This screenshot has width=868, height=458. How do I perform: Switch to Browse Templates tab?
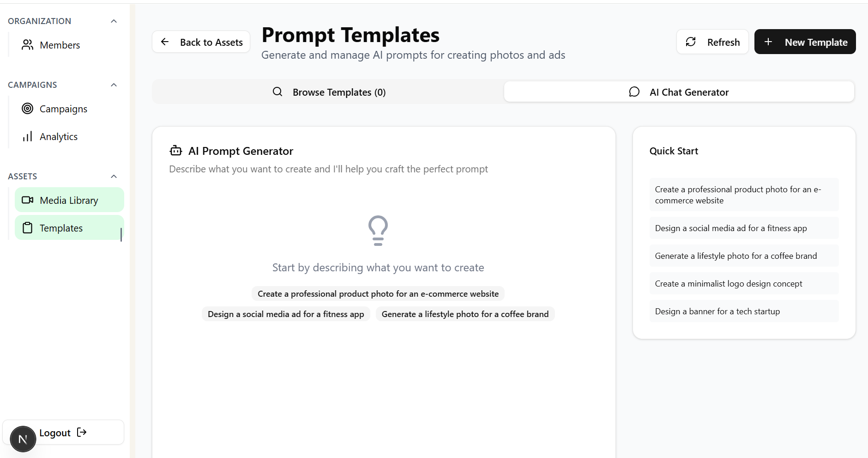(x=328, y=92)
